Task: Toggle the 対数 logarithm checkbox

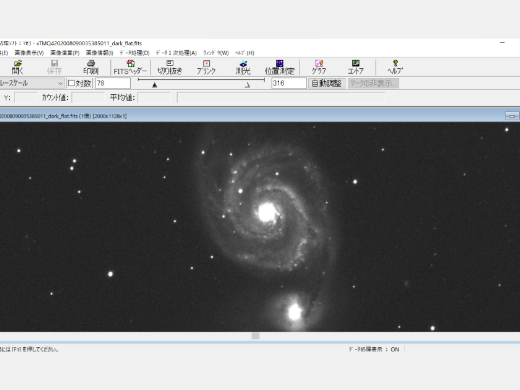Action: (x=79, y=83)
